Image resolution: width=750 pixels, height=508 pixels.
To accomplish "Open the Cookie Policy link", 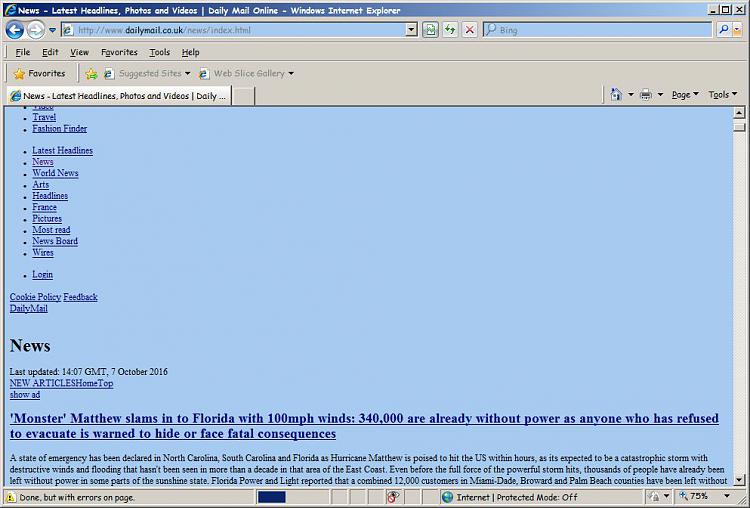I will point(35,297).
